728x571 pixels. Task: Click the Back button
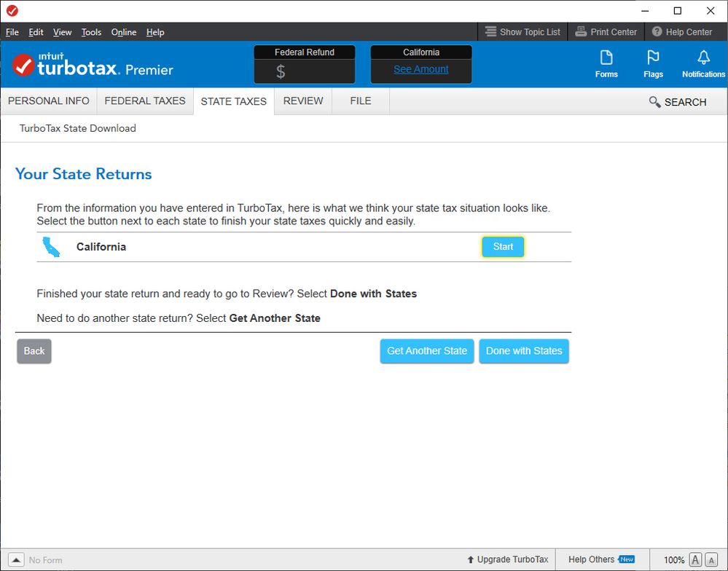click(x=34, y=351)
